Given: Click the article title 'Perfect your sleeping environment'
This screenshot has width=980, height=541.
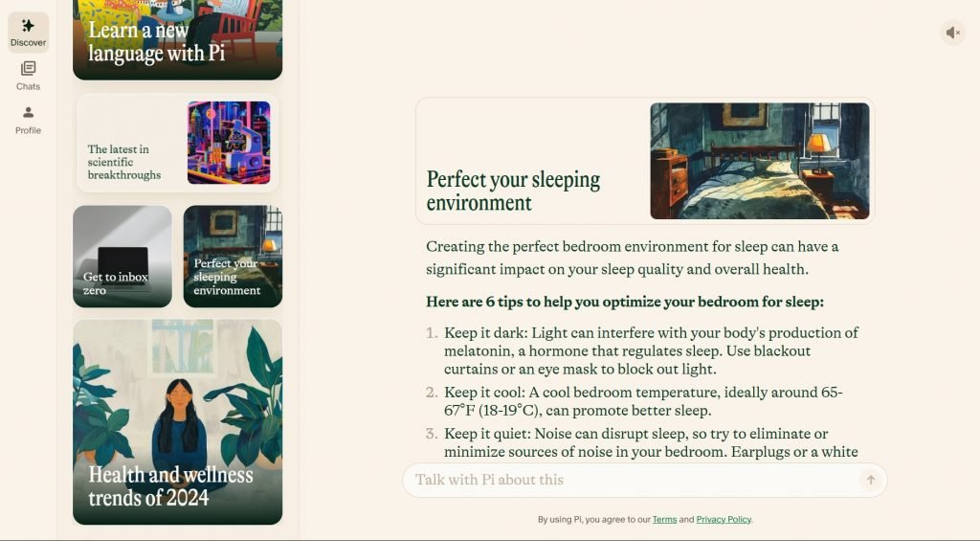Looking at the screenshot, I should (513, 191).
